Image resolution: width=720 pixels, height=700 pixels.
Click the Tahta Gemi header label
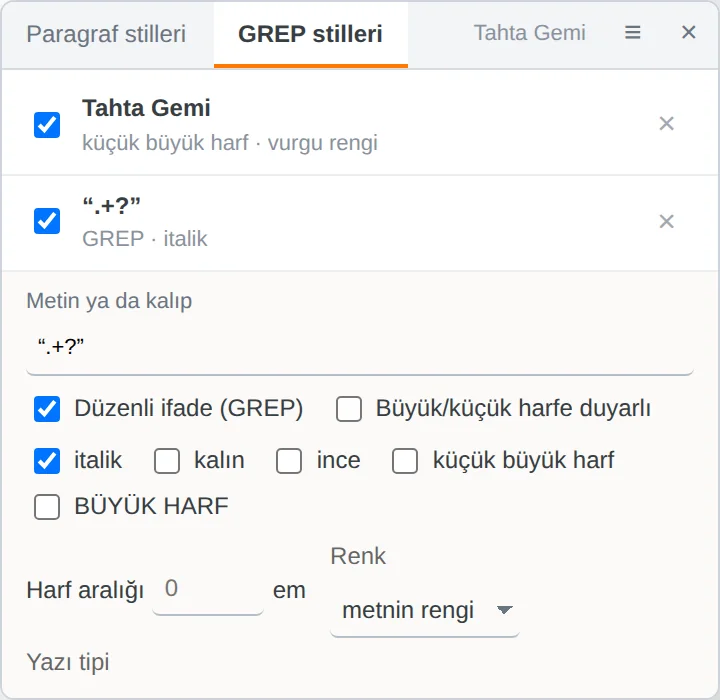tap(529, 33)
